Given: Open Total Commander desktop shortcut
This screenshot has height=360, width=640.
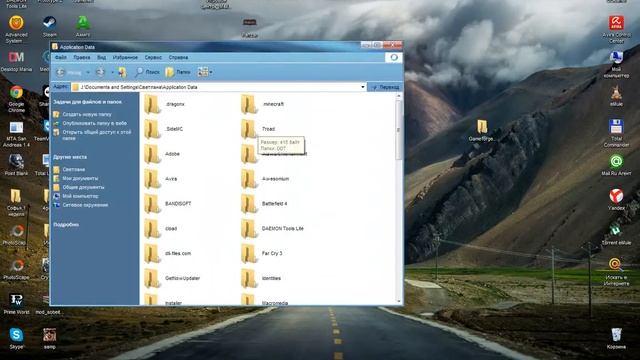Looking at the screenshot, I should click(616, 133).
